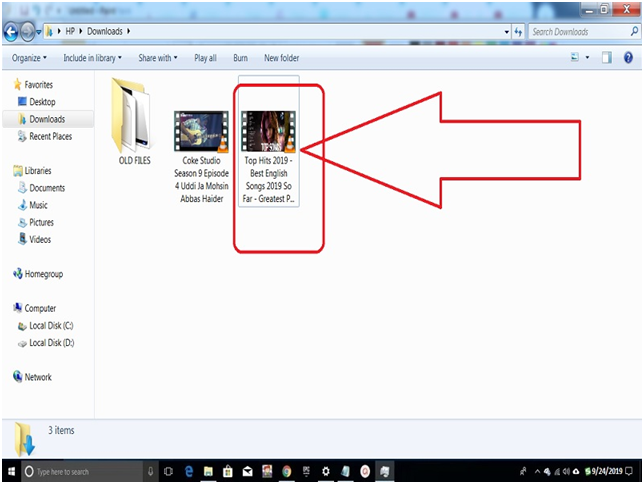The height and width of the screenshot is (484, 644).
Task: Open the Organize menu
Action: click(x=29, y=58)
